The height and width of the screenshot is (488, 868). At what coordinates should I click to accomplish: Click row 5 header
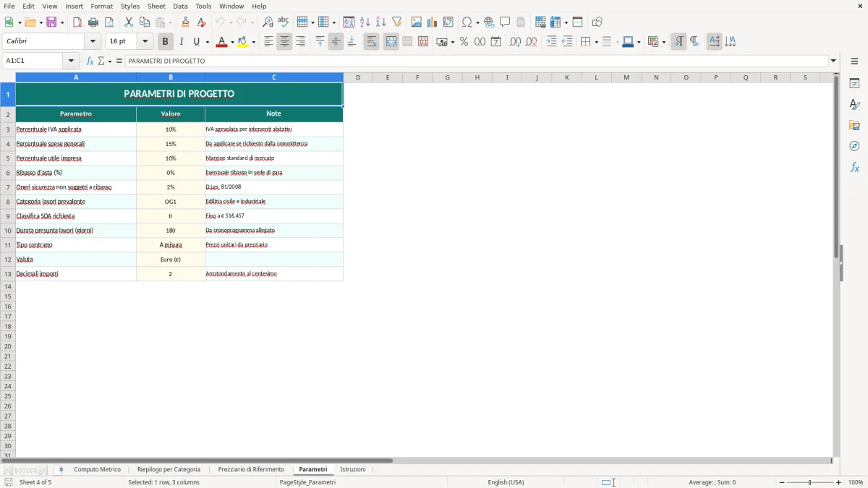(x=8, y=158)
